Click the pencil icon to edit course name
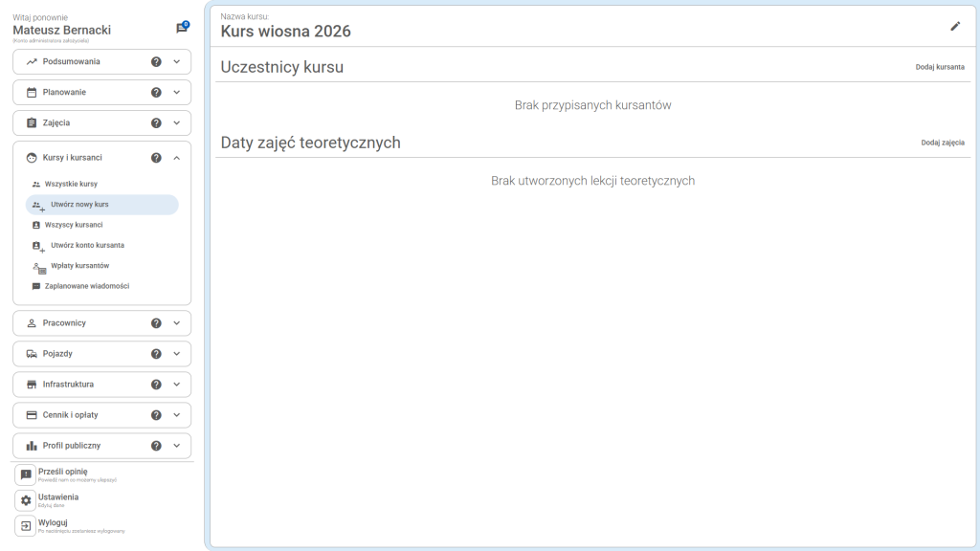 point(954,27)
